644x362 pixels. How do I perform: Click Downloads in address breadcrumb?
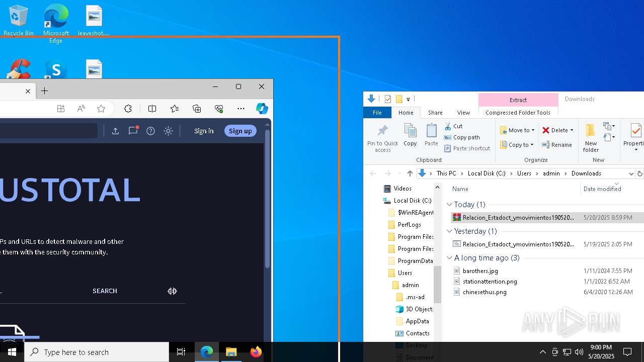pos(586,173)
